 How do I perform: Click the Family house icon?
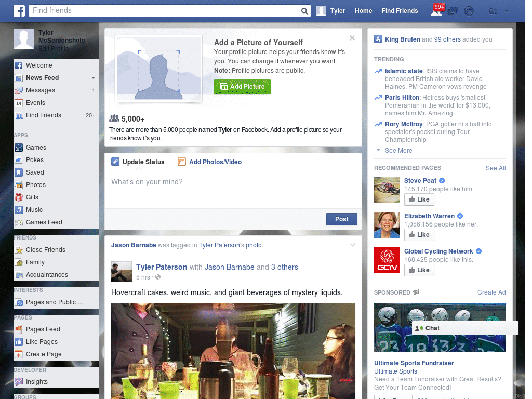coord(19,262)
